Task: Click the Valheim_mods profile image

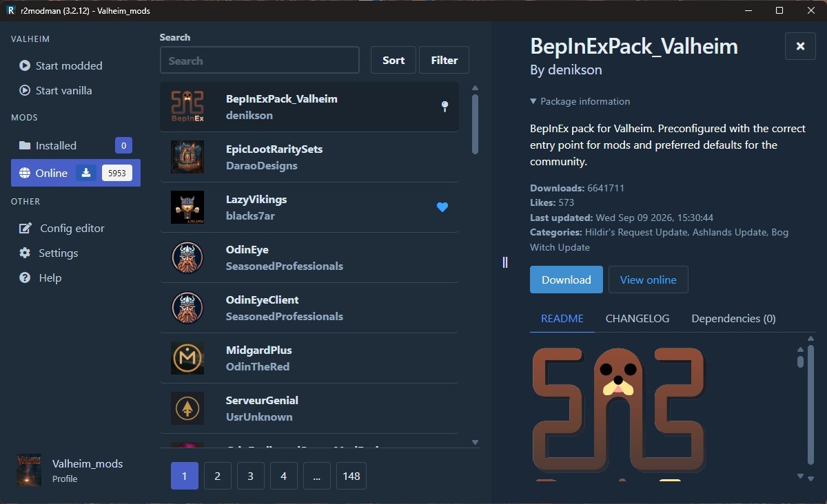Action: click(29, 470)
